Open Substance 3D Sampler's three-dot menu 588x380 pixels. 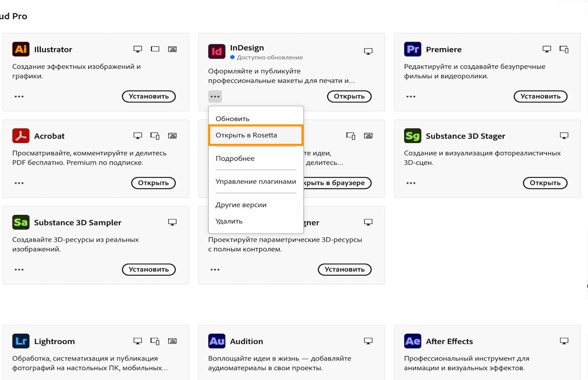(x=19, y=269)
